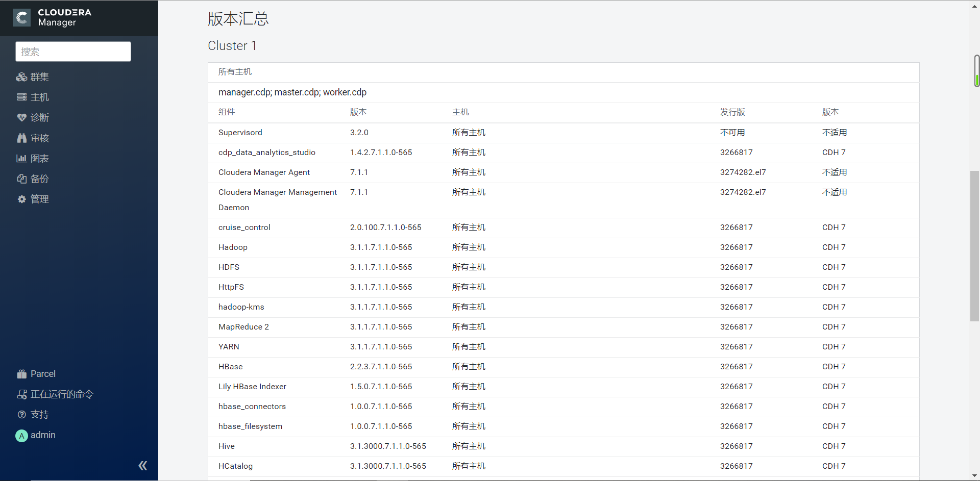Click the 群集 clusters icon in sidebar
980x481 pixels.
(x=21, y=77)
